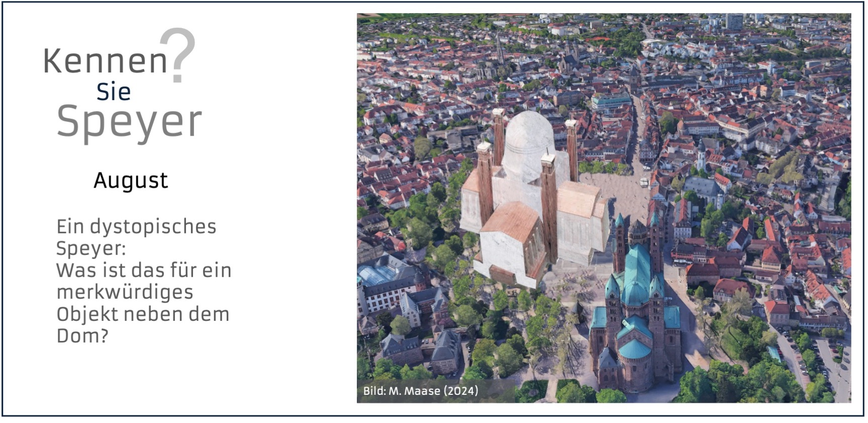This screenshot has height=423, width=868.
Task: Click the tall high-rise at the top right
Action: (x=733, y=21)
